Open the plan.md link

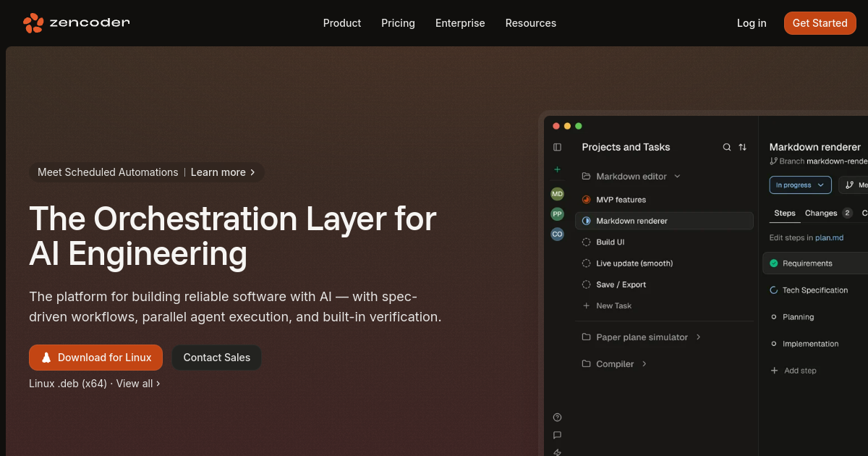(829, 237)
